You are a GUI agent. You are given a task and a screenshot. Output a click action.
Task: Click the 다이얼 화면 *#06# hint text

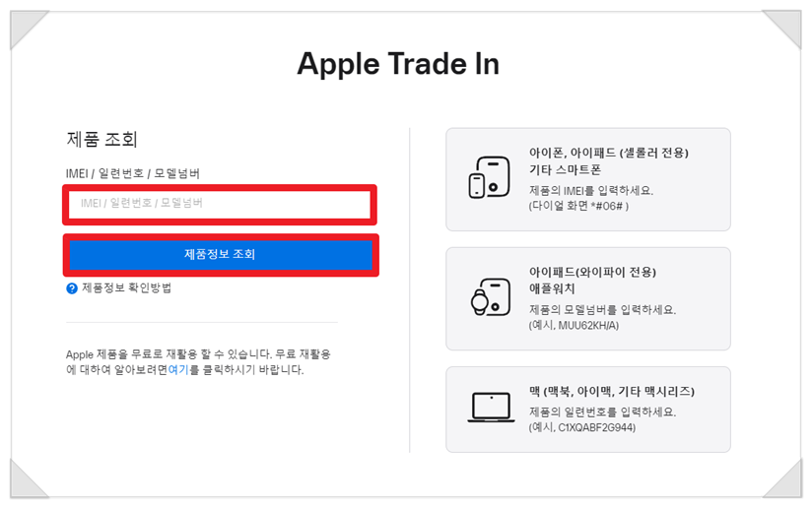pos(578,206)
